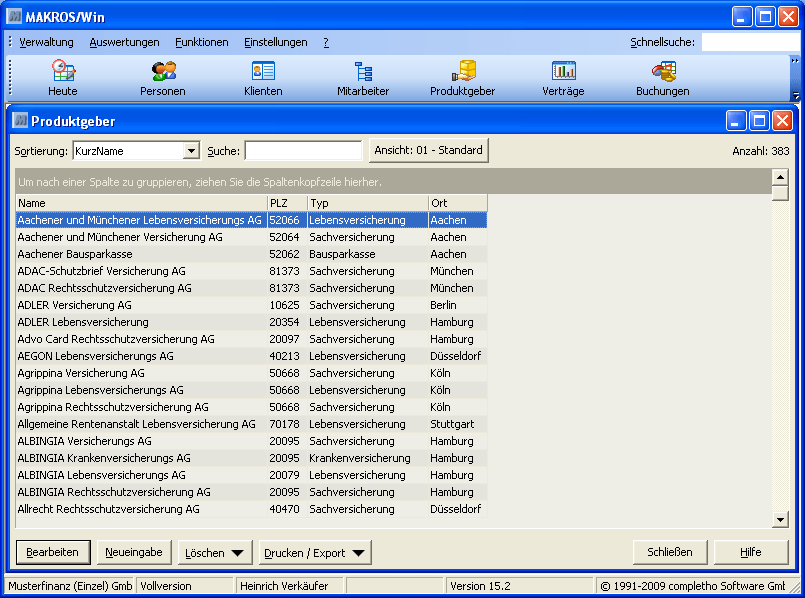Screen dimensions: 805x598
Task: Select ALBINGIA Lebensversicherungs AG row
Action: point(251,475)
